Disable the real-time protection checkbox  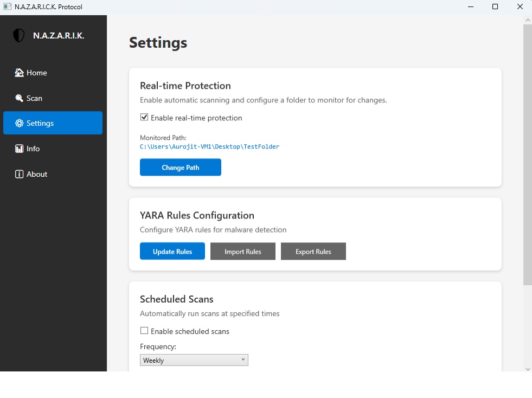click(144, 118)
